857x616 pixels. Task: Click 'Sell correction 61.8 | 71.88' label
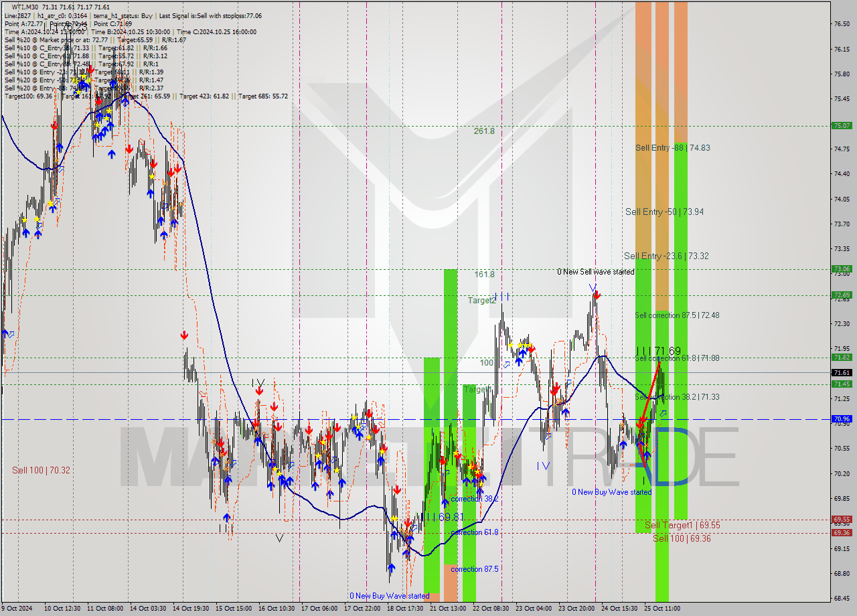[x=677, y=358]
